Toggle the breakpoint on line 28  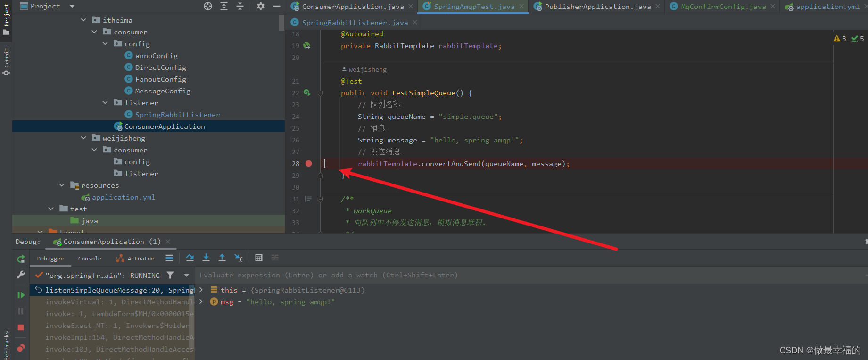pos(308,164)
